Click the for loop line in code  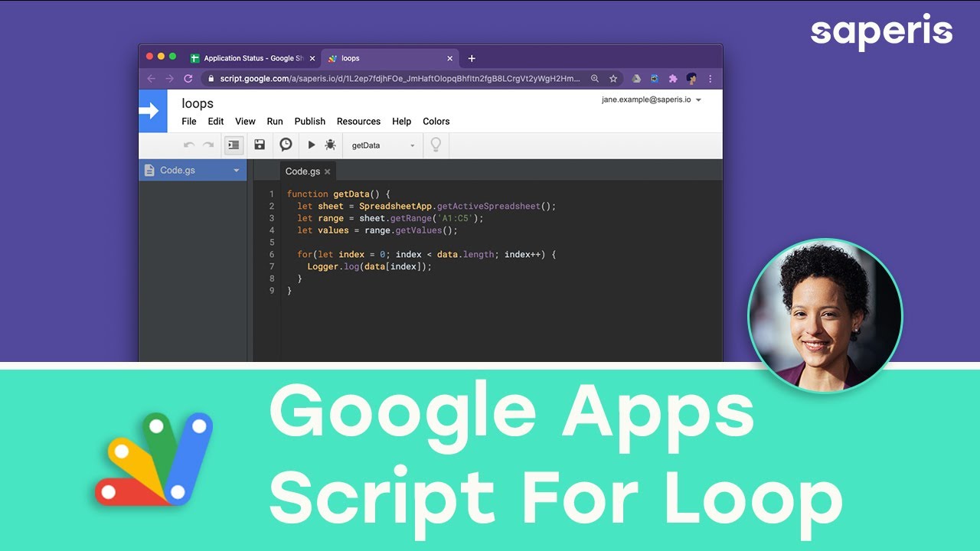[x=426, y=254]
